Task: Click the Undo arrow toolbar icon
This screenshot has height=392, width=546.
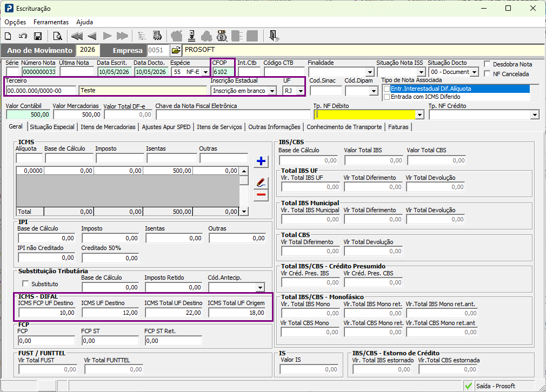Action: tap(23, 36)
